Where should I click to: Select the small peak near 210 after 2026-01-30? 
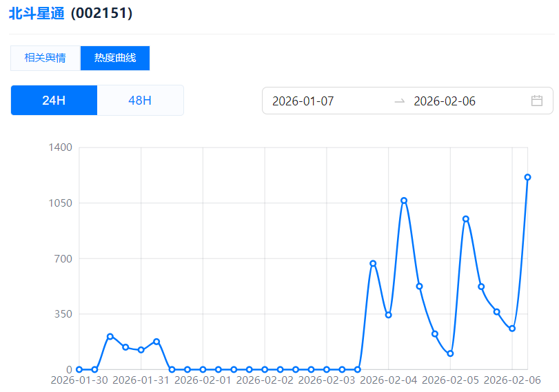[110, 336]
